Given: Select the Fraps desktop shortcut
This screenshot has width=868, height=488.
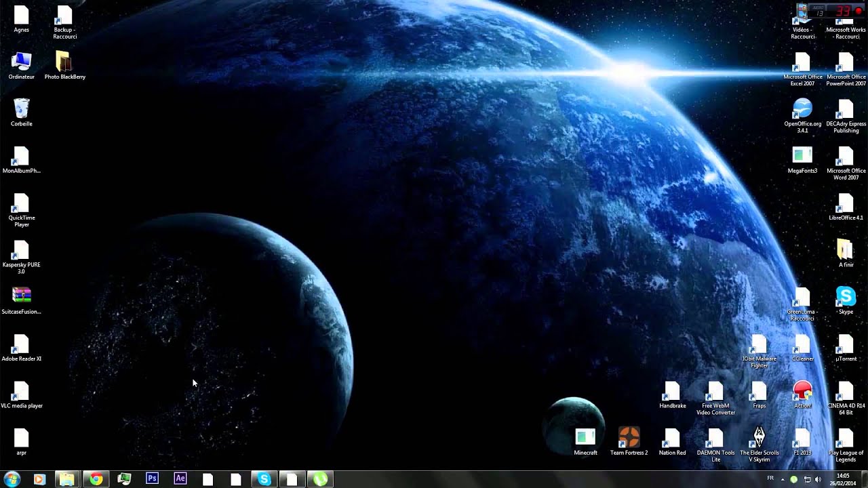Looking at the screenshot, I should 759,395.
